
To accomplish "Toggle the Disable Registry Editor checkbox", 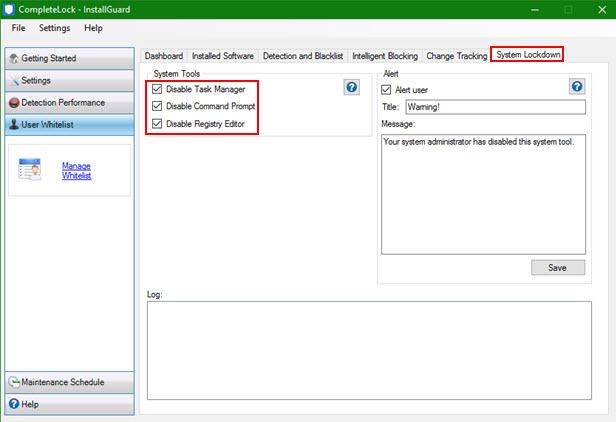I will point(157,123).
